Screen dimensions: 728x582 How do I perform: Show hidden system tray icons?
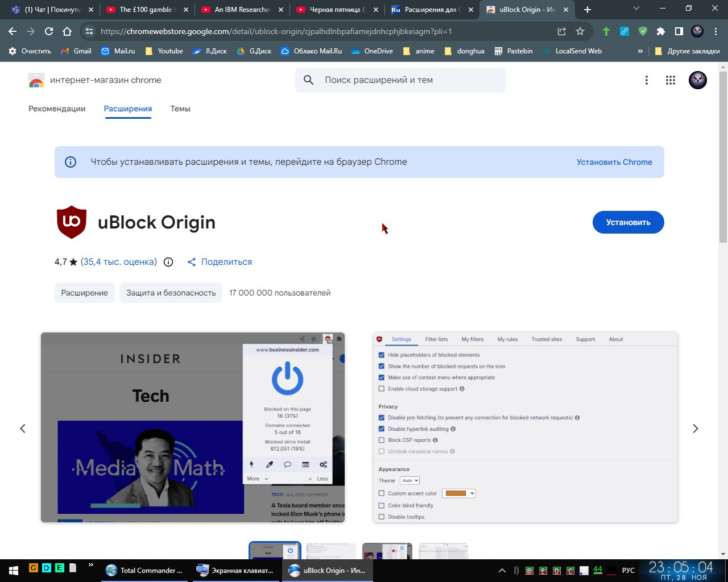coord(502,570)
